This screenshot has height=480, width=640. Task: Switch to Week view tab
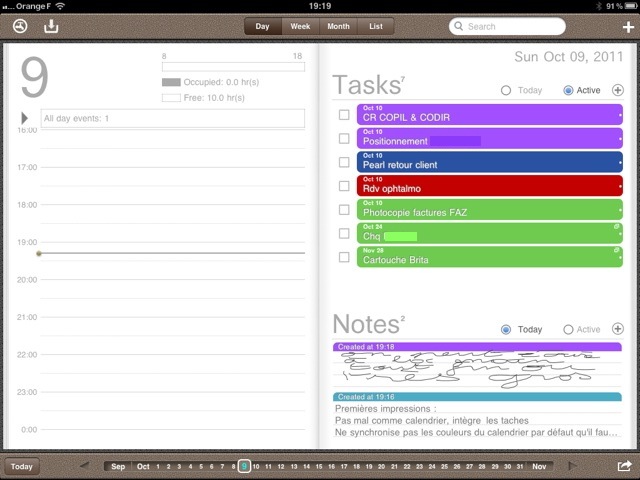point(300,27)
